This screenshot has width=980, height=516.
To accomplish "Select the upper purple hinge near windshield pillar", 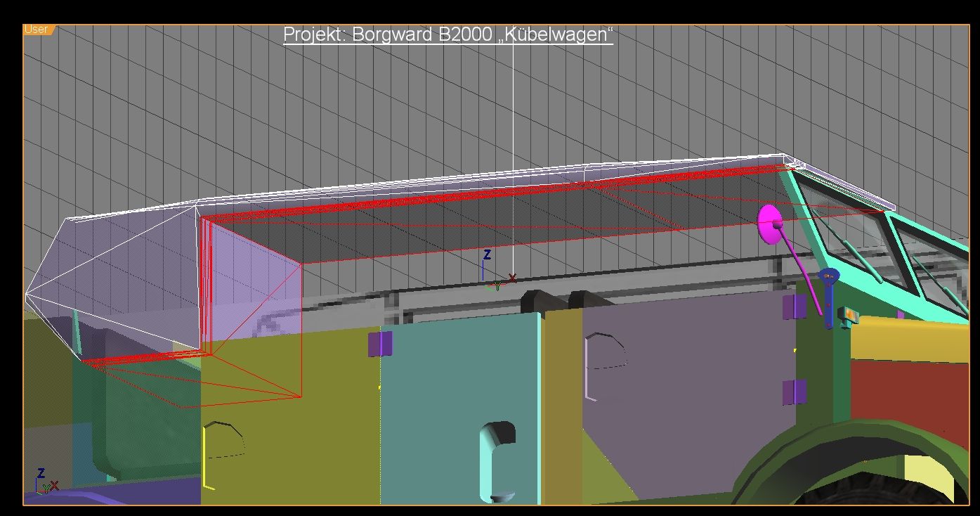I will tap(795, 307).
